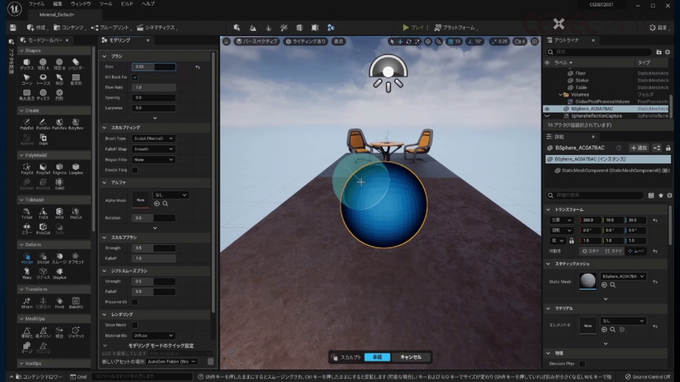Open the ウィンドウ menu
The width and height of the screenshot is (680, 382).
81,4
